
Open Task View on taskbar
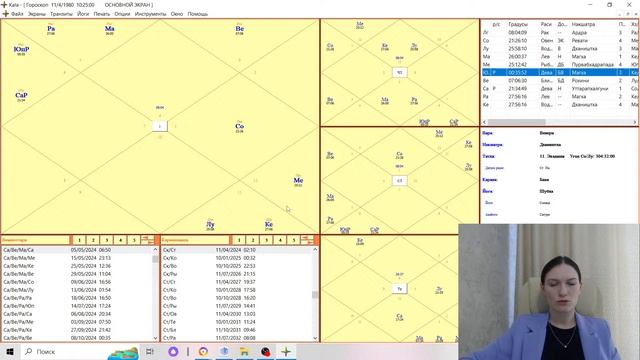[150, 351]
